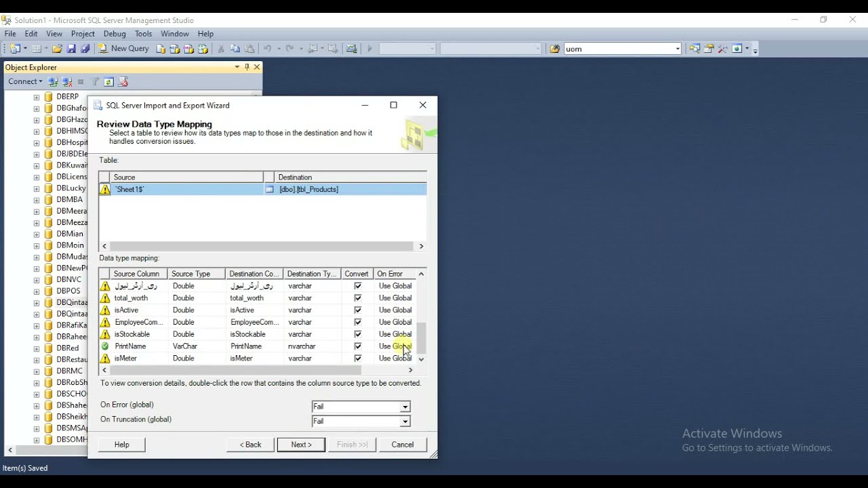This screenshot has width=868, height=488.
Task: Click Connect Object Explorer icon
Action: [x=53, y=82]
